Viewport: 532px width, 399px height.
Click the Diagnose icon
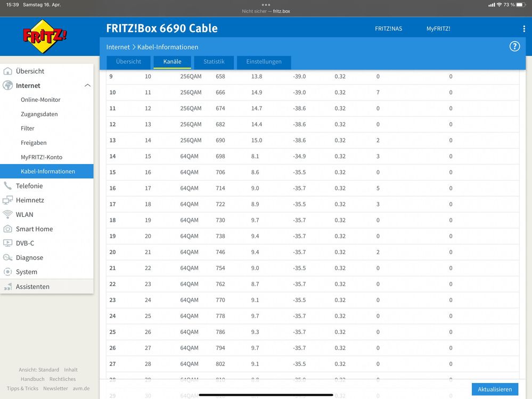coord(7,257)
